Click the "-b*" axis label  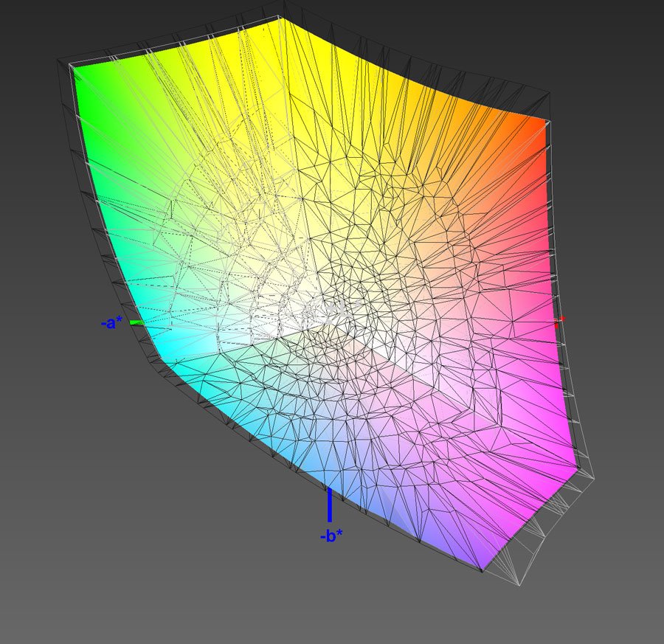coord(331,536)
